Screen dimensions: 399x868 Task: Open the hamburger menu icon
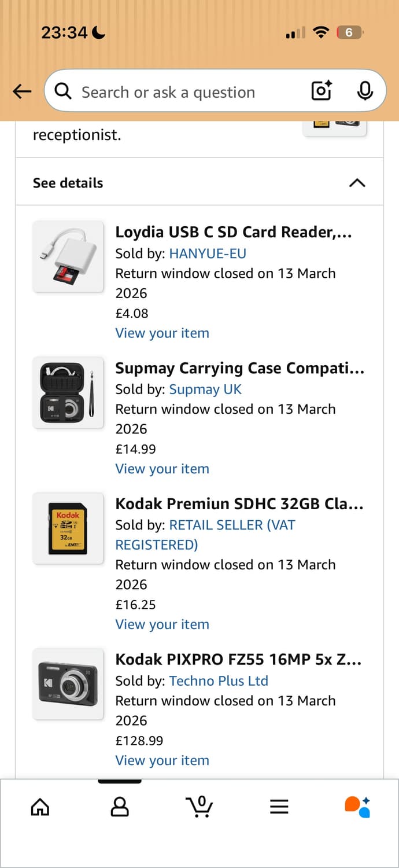[279, 806]
